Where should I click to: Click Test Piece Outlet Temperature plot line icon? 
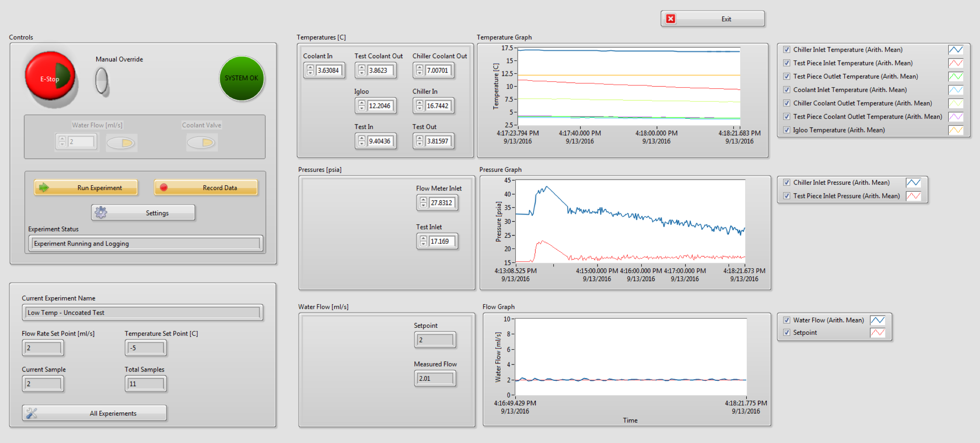pos(956,77)
